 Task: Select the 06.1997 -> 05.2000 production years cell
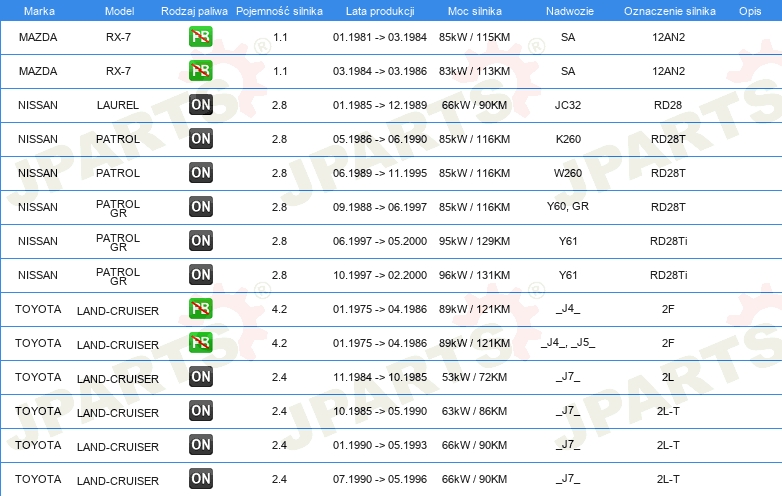[380, 241]
